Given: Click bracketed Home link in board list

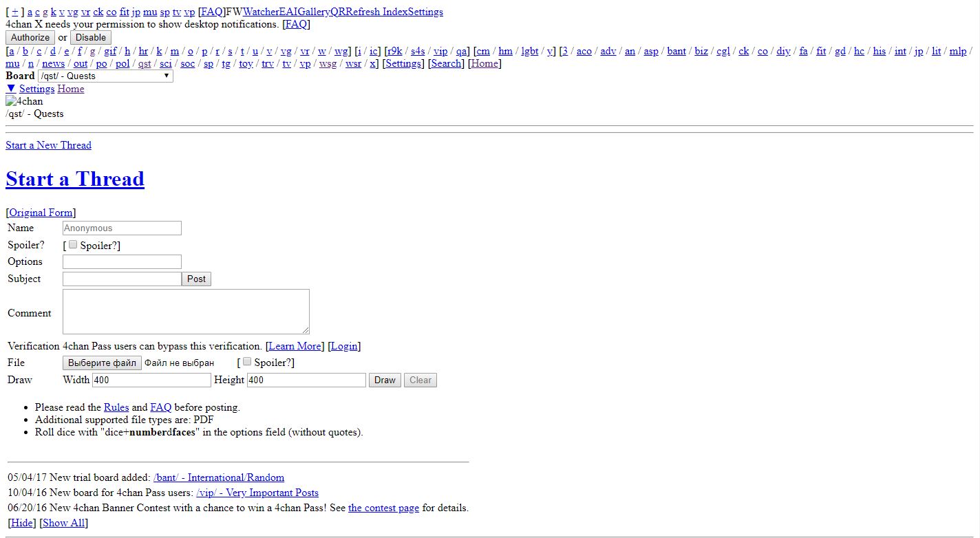Looking at the screenshot, I should tap(484, 63).
